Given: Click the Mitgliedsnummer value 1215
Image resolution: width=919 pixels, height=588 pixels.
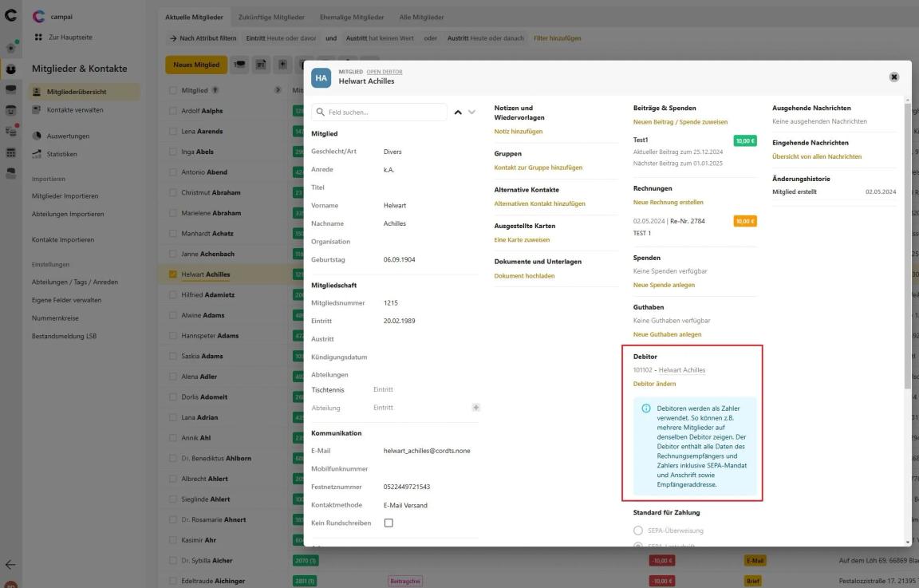Looking at the screenshot, I should [390, 303].
